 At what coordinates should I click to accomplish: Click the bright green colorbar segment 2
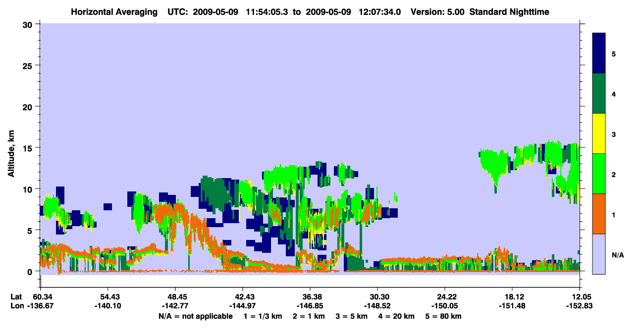click(x=599, y=174)
